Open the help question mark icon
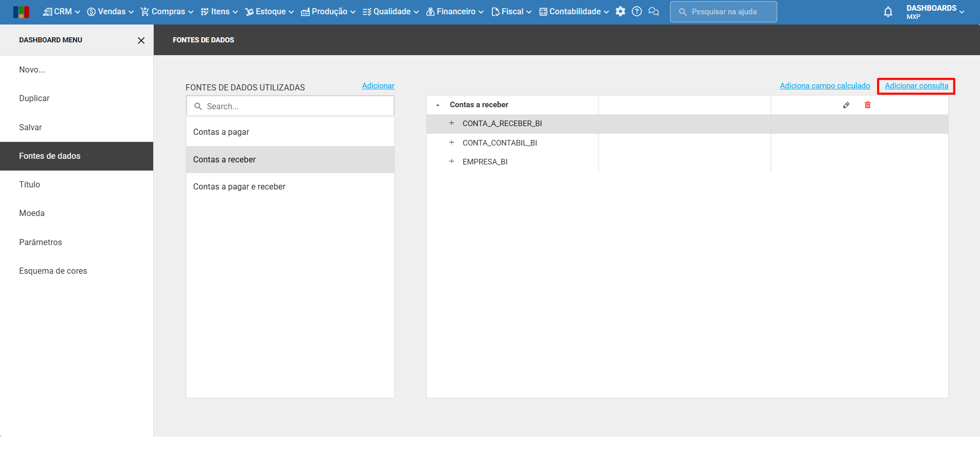Viewport: 980px width, 456px height. (x=637, y=12)
